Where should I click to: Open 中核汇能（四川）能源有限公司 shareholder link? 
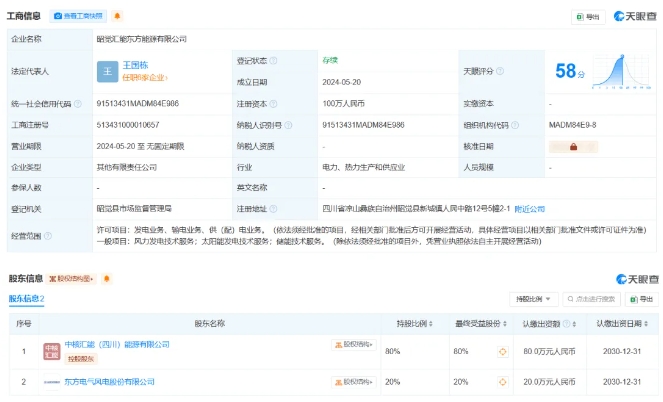pos(117,344)
